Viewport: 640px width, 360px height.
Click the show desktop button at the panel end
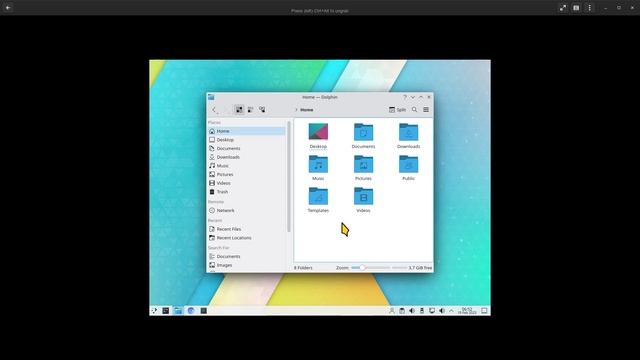[x=484, y=311]
